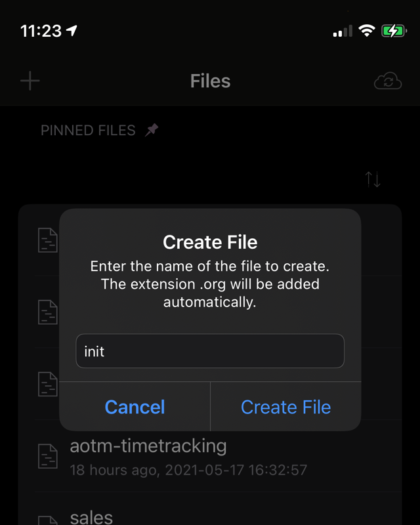Focus the file name field containing init
420x525 pixels.
(x=210, y=351)
